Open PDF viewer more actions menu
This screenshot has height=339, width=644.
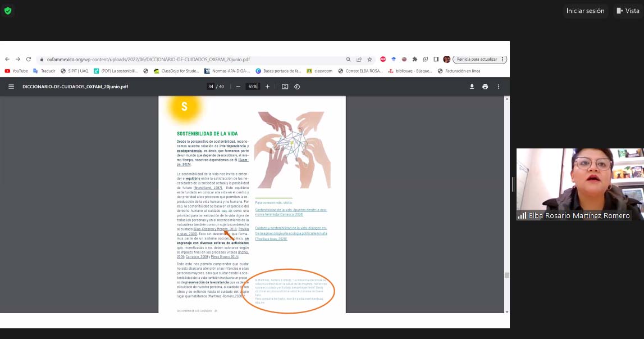point(499,87)
